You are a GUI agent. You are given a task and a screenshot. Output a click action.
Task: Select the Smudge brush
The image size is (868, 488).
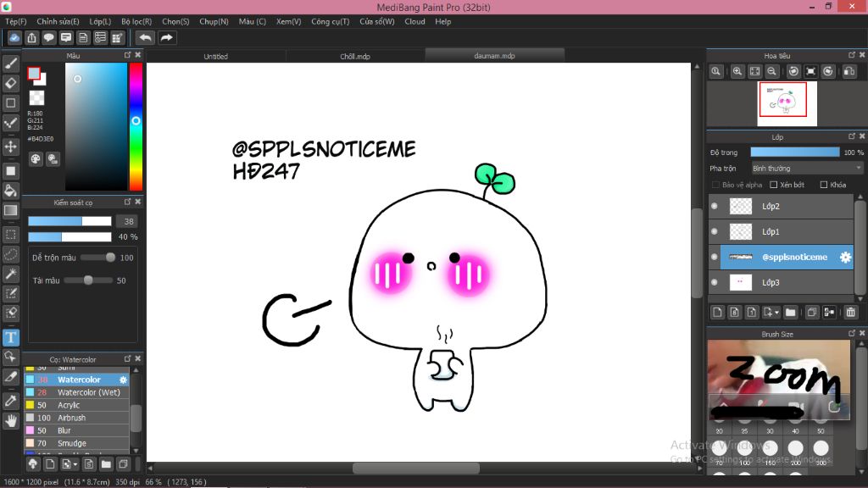pyautogui.click(x=76, y=443)
